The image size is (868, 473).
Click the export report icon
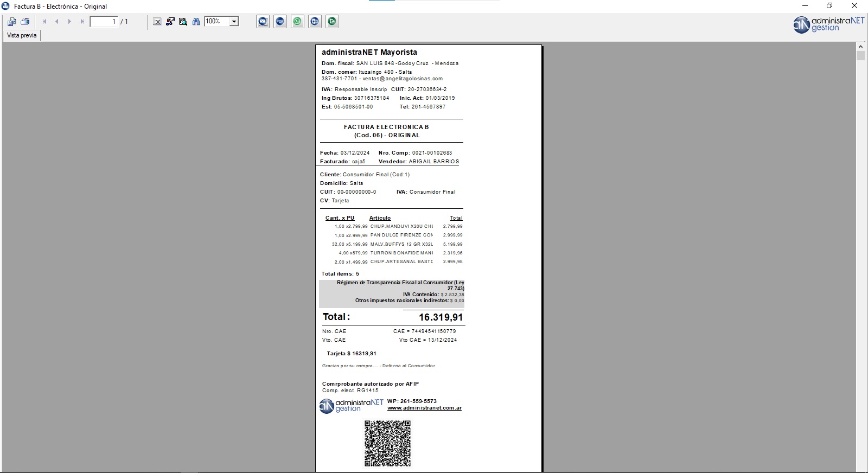tap(11, 22)
